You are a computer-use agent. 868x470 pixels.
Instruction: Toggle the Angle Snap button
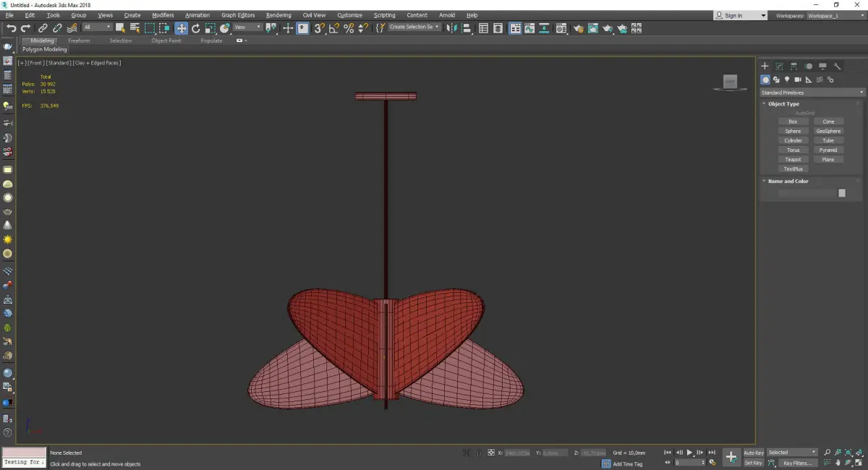pyautogui.click(x=333, y=28)
